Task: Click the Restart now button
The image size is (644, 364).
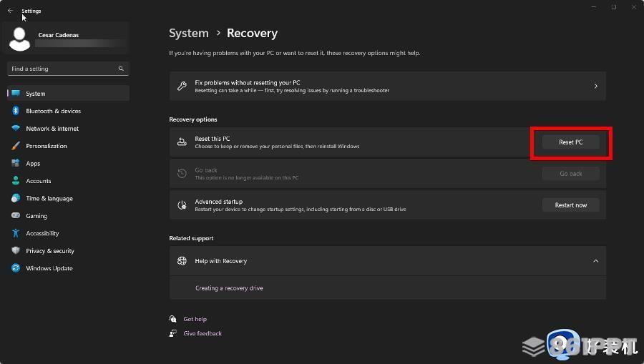Action: (571, 205)
